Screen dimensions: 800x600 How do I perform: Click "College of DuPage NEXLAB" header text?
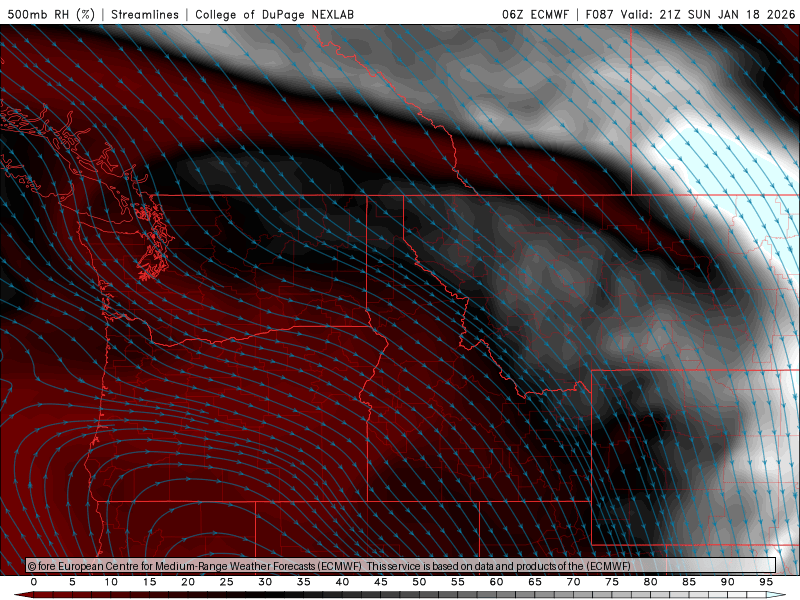click(x=274, y=14)
